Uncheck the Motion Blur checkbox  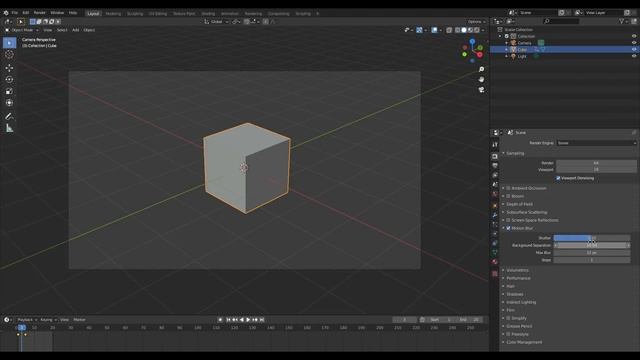click(508, 228)
